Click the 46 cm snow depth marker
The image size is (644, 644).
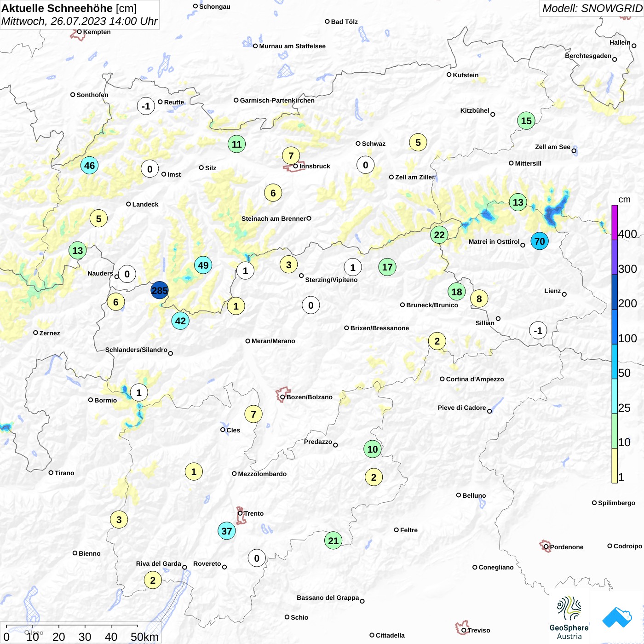(90, 165)
